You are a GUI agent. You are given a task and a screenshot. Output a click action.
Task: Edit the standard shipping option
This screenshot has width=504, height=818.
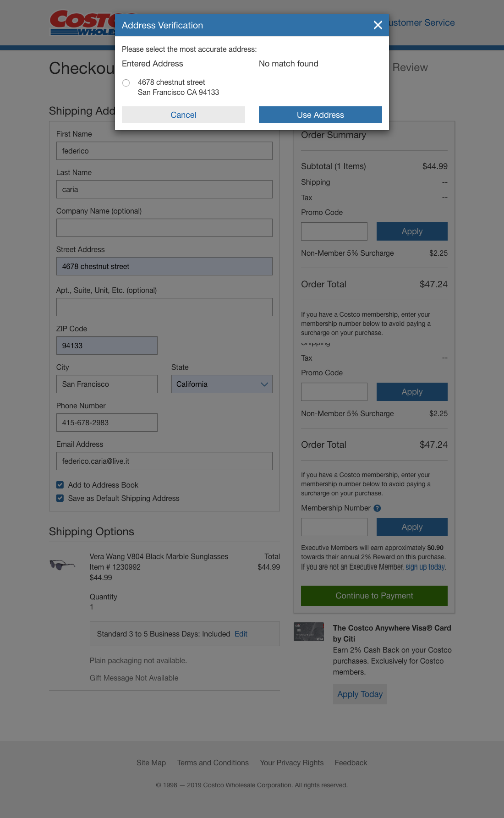241,634
